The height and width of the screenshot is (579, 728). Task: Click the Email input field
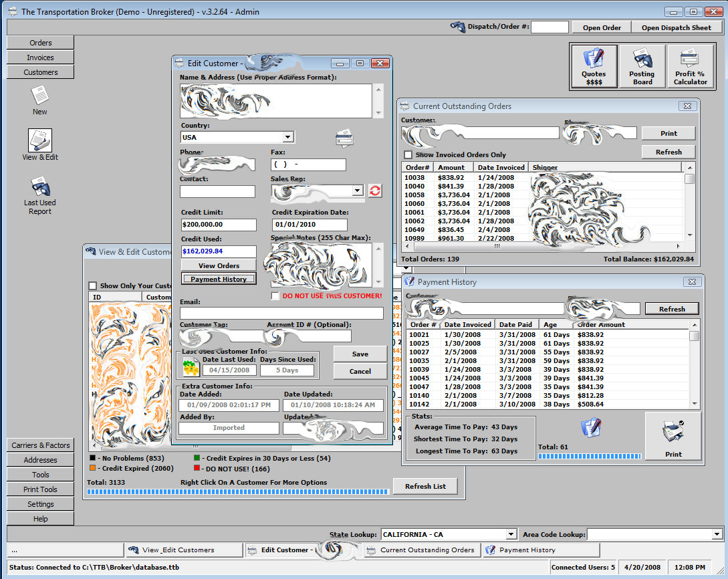click(282, 313)
